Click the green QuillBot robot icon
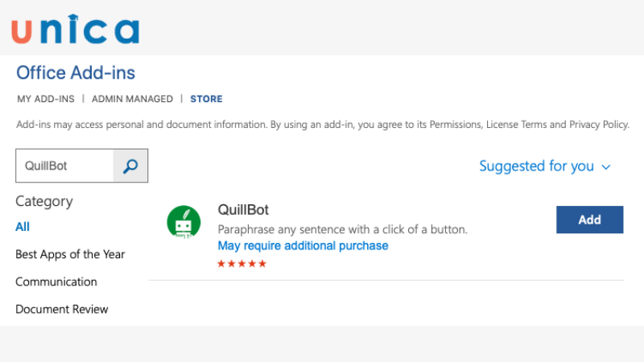The width and height of the screenshot is (644, 362). pos(184,222)
